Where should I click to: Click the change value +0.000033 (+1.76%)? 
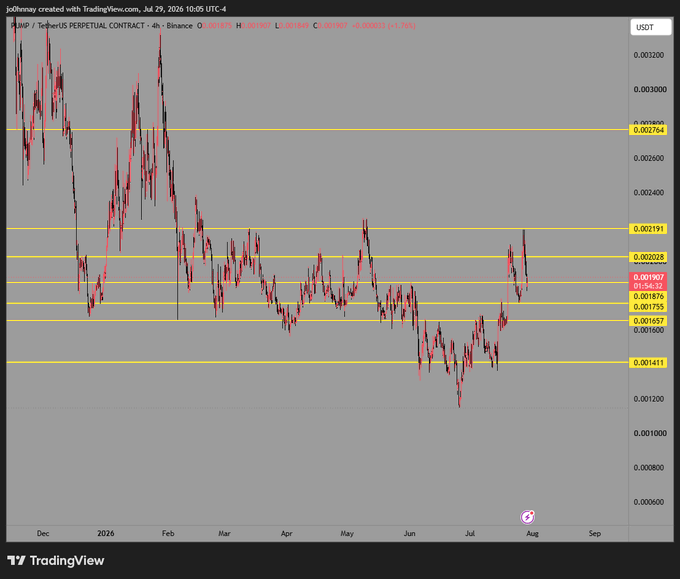click(383, 26)
